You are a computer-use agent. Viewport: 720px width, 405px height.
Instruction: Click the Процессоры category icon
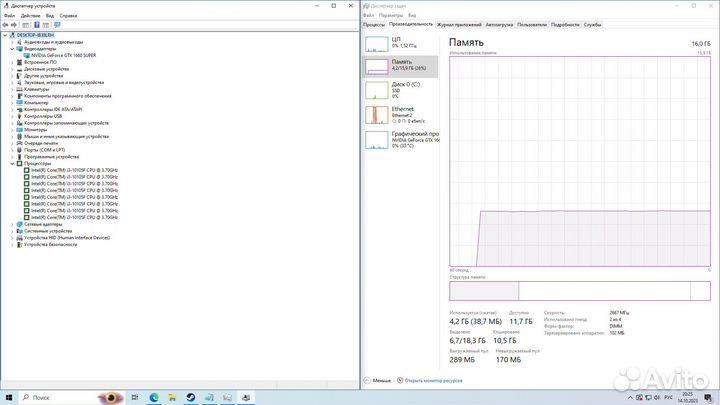coord(19,163)
